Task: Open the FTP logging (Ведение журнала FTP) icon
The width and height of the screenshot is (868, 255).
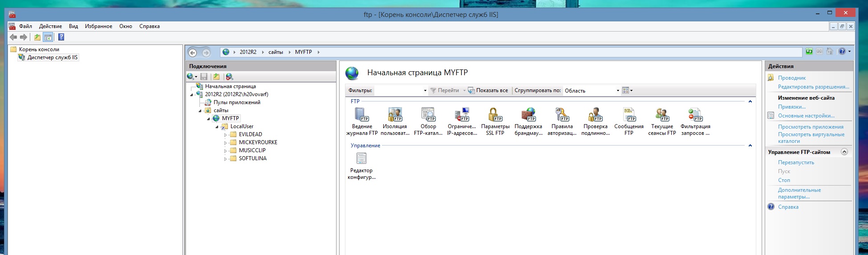Action: coord(361,115)
